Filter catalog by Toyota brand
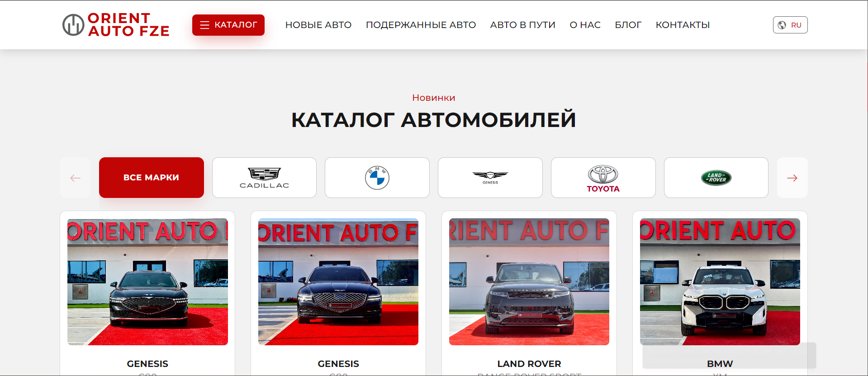The width and height of the screenshot is (868, 376). pos(603,178)
